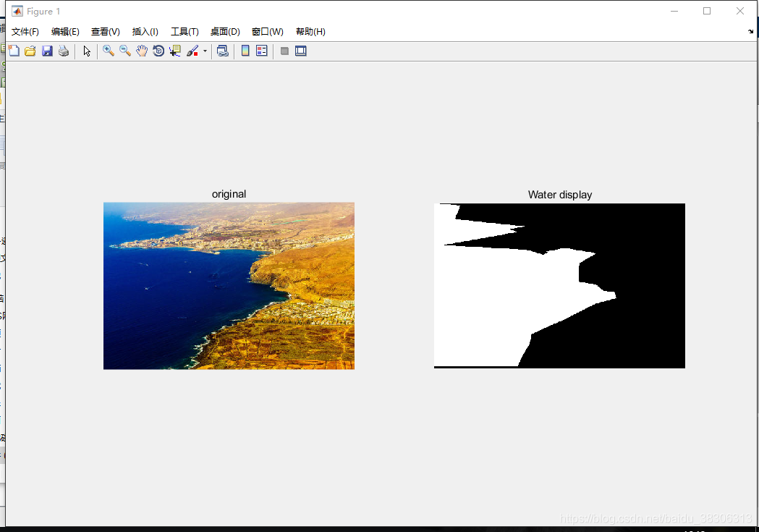Toggle Zoom In mode
This screenshot has width=759, height=532.
pos(109,51)
